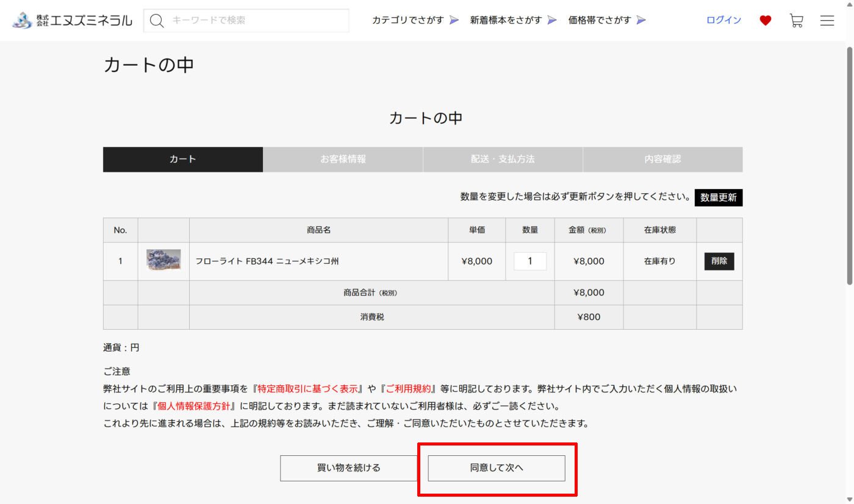Select the 内容確認 step tab
The image size is (854, 504).
point(662,159)
